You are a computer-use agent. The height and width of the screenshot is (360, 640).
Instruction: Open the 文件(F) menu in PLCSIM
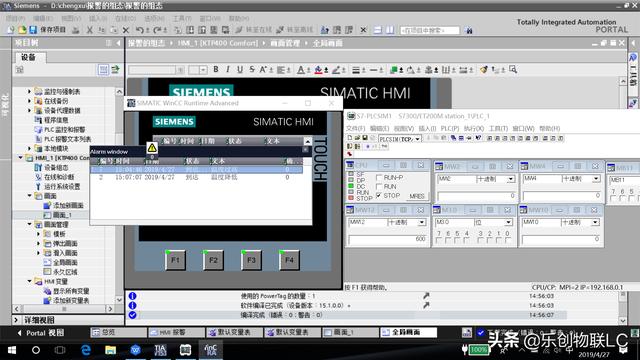[x=356, y=129]
